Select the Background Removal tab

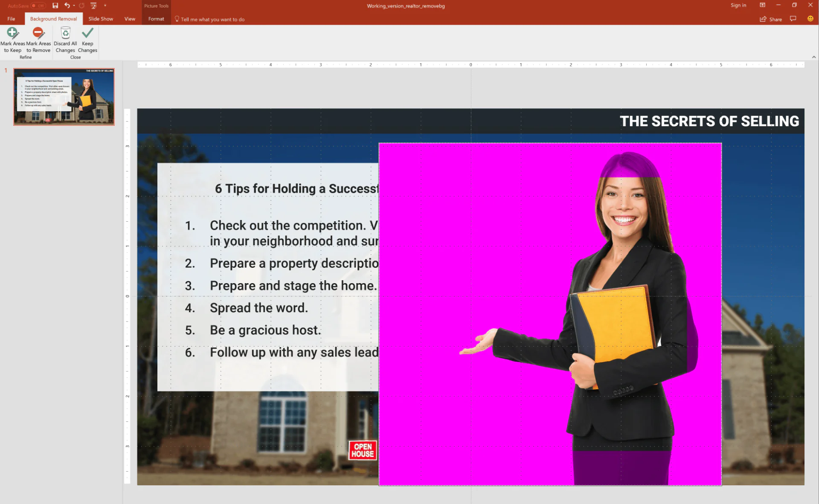tap(53, 19)
